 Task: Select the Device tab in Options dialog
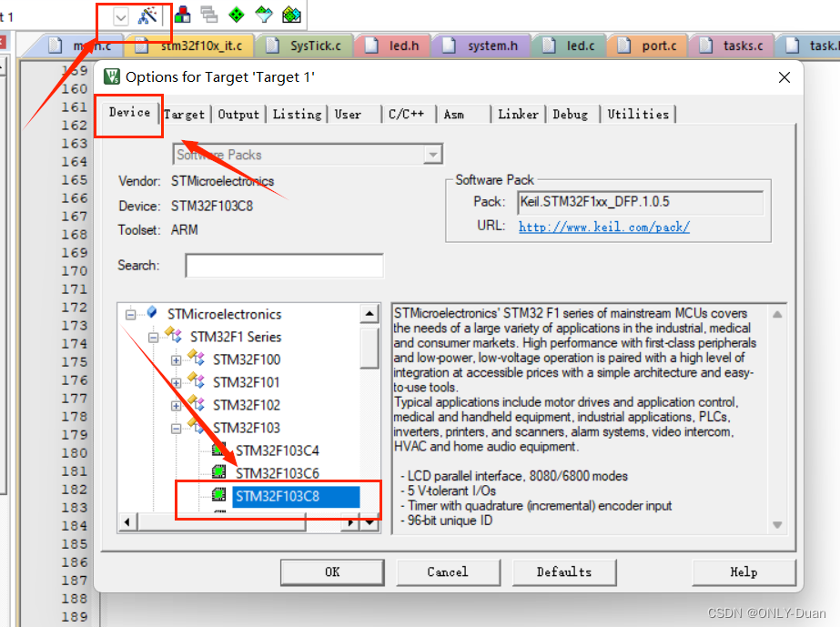129,113
